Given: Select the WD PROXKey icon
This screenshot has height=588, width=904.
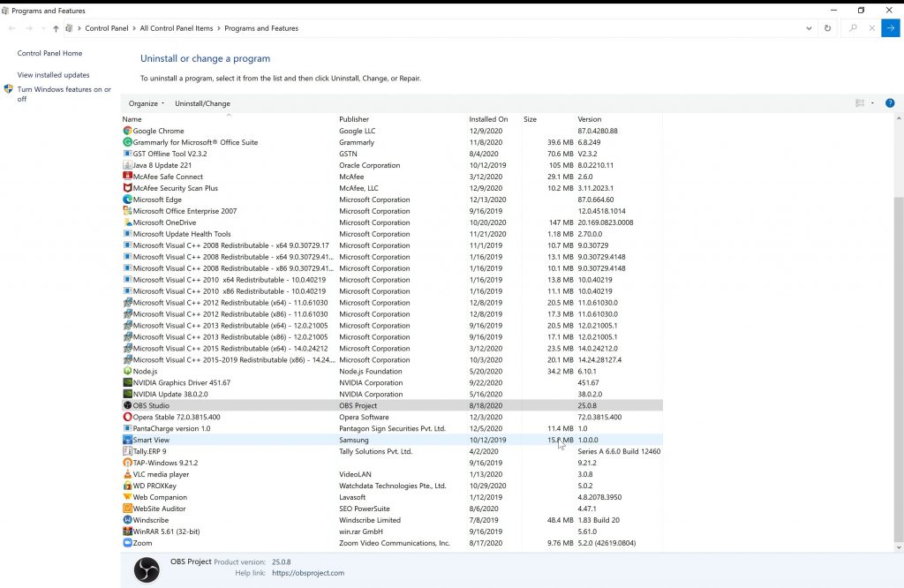Looking at the screenshot, I should (x=127, y=486).
